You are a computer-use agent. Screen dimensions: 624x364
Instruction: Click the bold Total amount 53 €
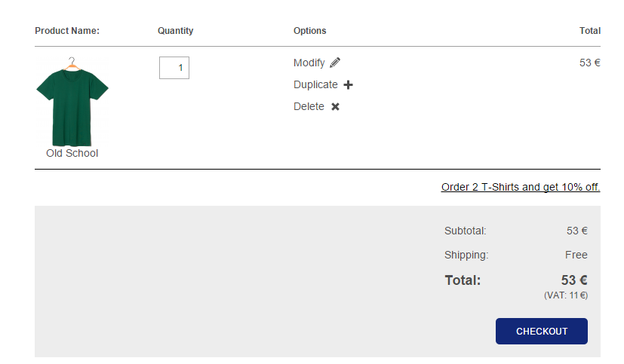coord(574,280)
